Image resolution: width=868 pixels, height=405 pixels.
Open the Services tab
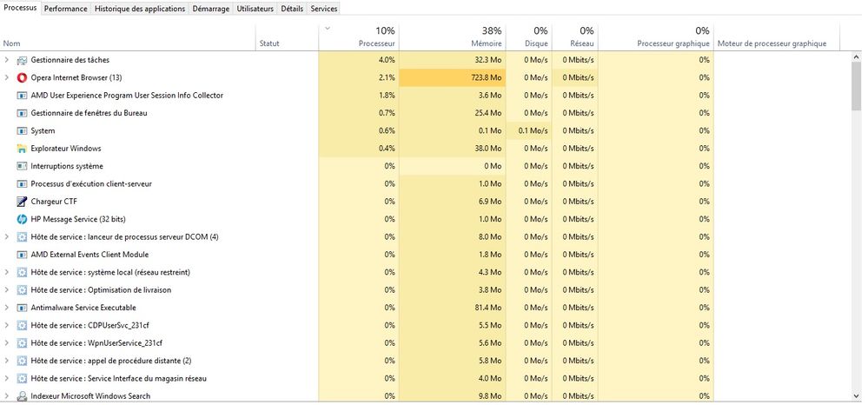[324, 9]
